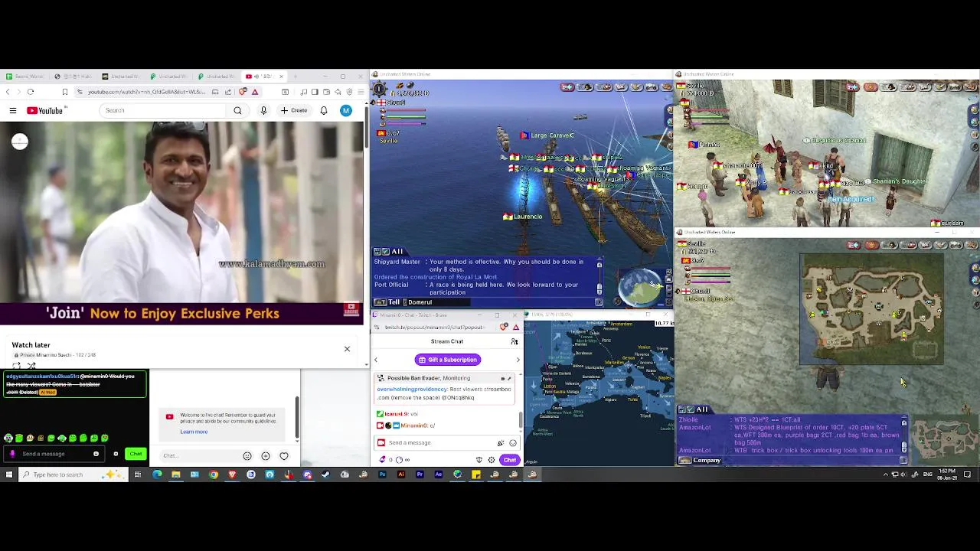Image resolution: width=980 pixels, height=551 pixels.
Task: Click the town map in the map game window
Action: click(872, 309)
